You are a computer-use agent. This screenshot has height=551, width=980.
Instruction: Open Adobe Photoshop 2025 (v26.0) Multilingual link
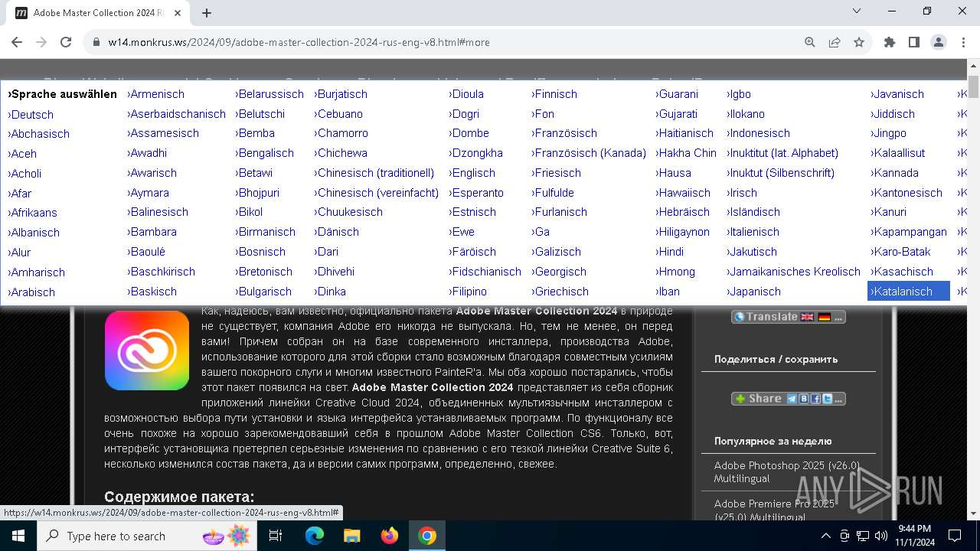click(787, 471)
